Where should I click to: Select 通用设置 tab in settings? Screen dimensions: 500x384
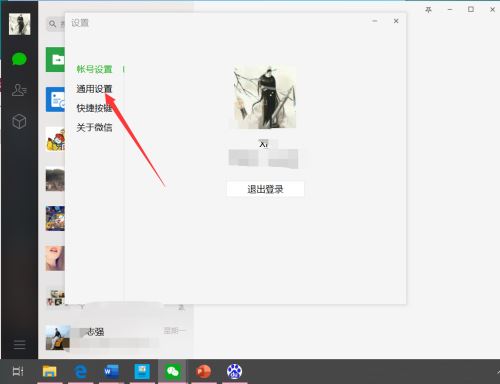94,89
